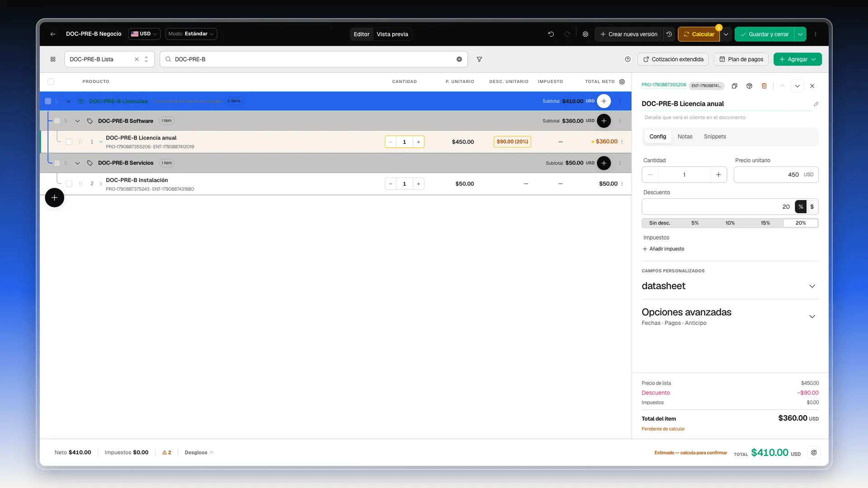Toggle the select-all checkbox in table header
Image resolution: width=868 pixels, height=488 pixels.
click(51, 82)
